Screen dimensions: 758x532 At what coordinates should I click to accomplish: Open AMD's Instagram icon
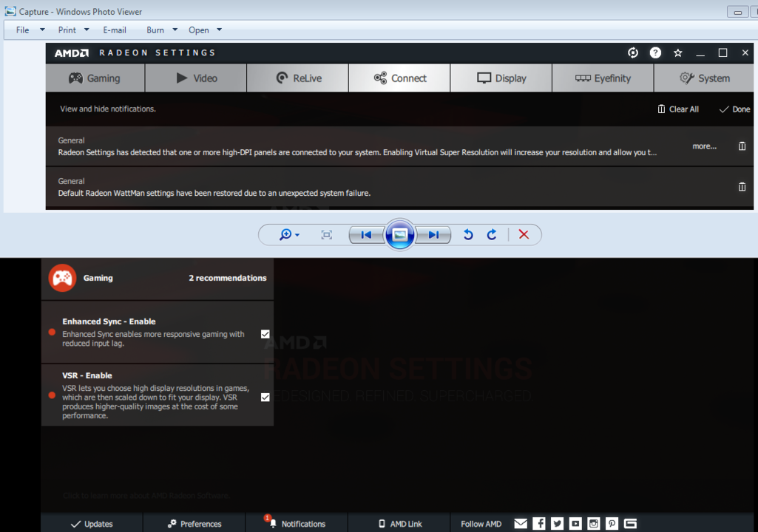594,524
